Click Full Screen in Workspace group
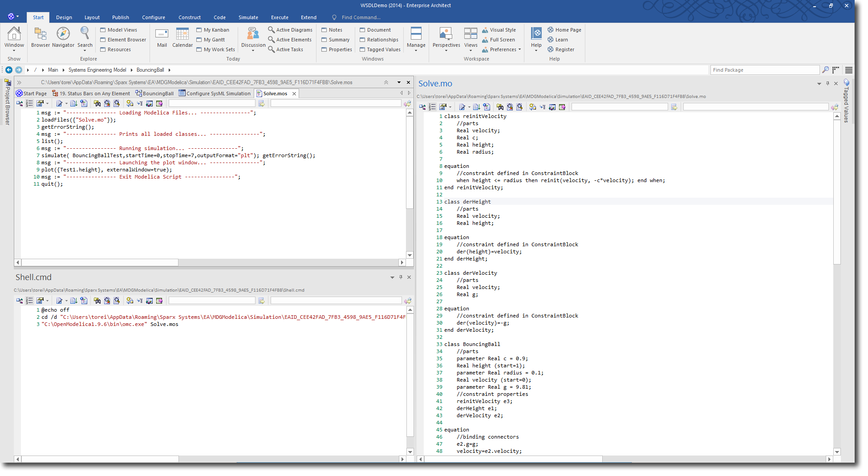868x476 pixels. pos(499,40)
